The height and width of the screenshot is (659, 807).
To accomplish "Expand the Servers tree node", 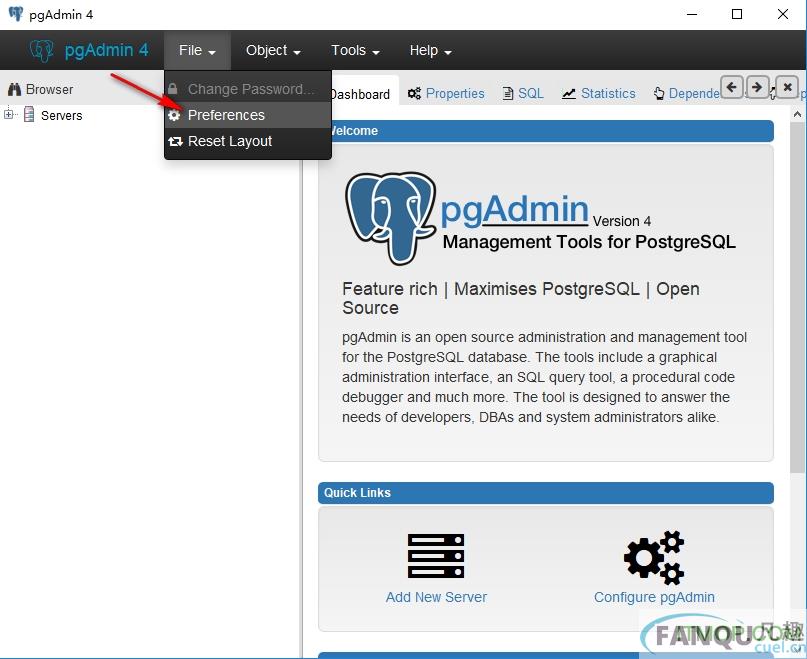I will [8, 114].
